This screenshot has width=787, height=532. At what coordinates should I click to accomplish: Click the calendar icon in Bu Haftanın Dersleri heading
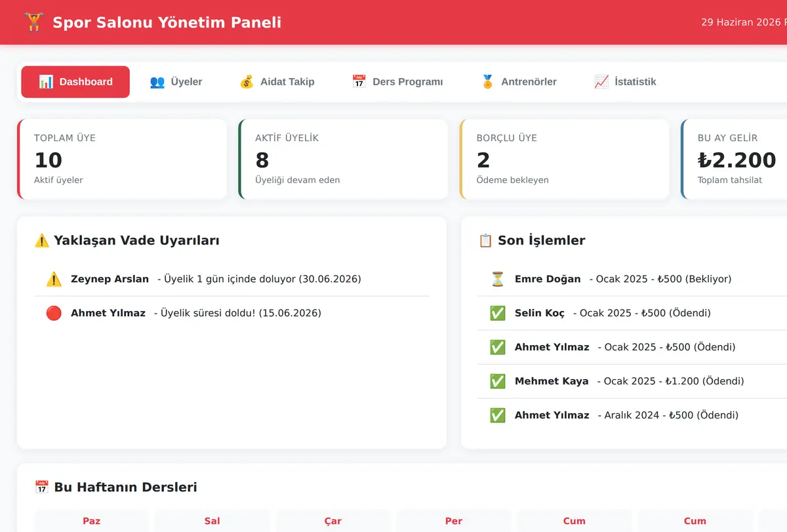(42, 487)
